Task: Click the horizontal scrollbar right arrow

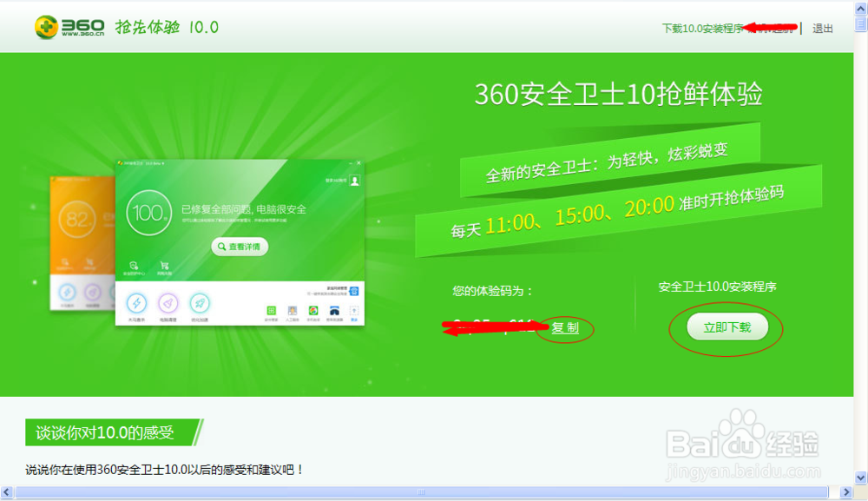Action: point(845,492)
